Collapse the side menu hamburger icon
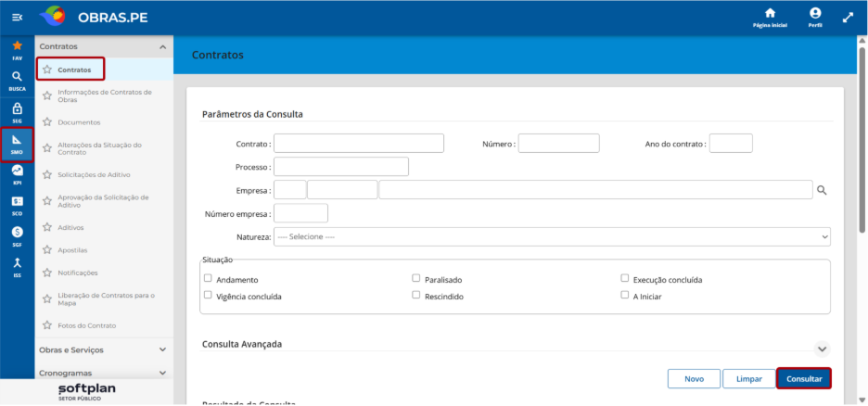Image resolution: width=868 pixels, height=406 pixels. 18,18
